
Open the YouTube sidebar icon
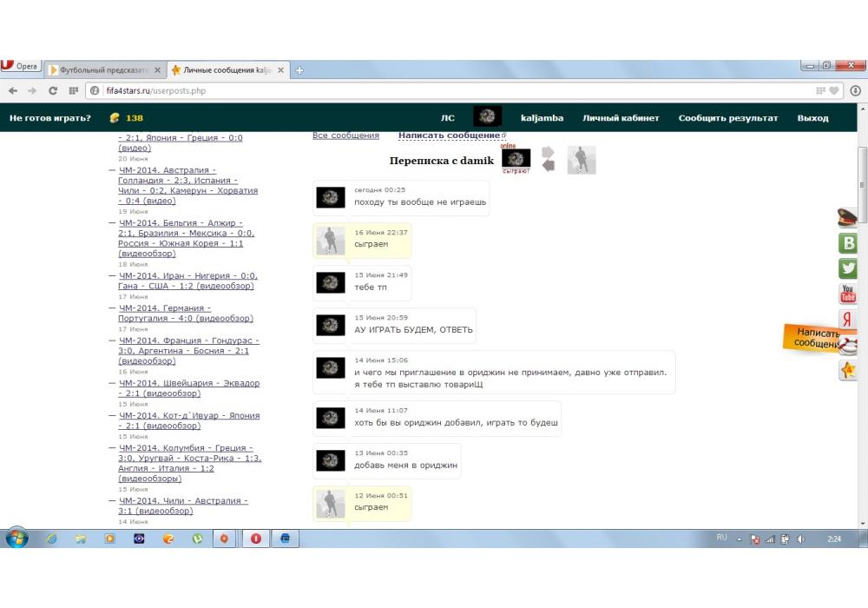848,294
